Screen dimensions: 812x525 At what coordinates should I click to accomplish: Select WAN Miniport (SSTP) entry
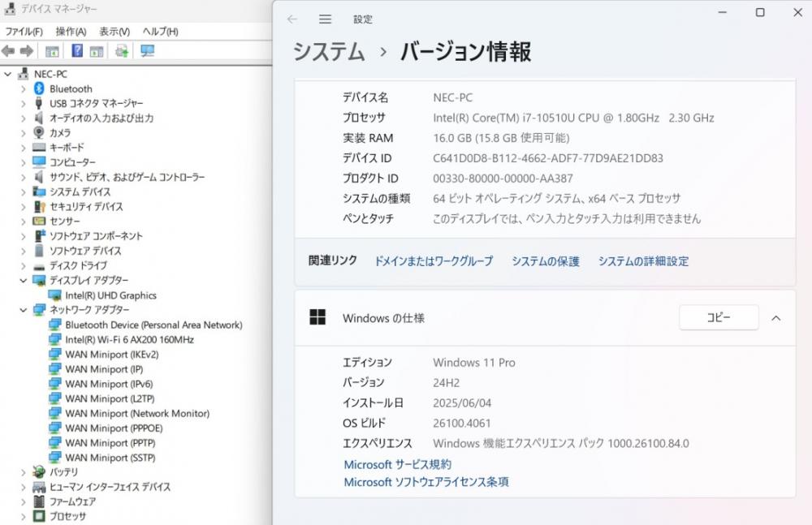pyautogui.click(x=110, y=458)
